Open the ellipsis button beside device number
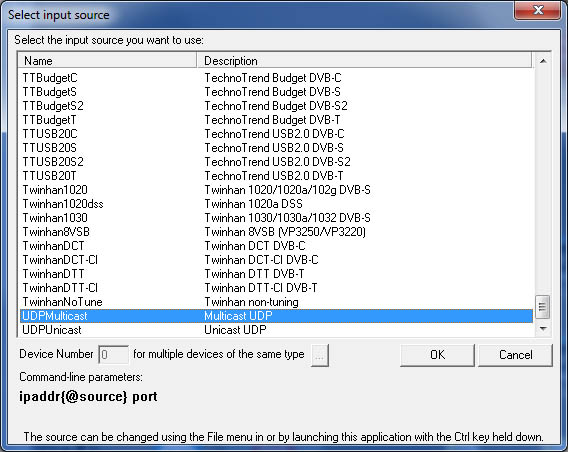Screen dimensions: 568x452 [x=320, y=355]
